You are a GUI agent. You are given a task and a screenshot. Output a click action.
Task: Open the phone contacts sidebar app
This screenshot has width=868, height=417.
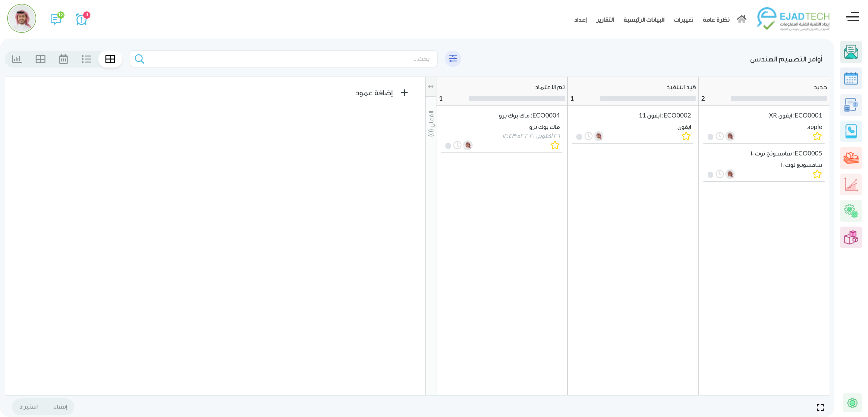[851, 131]
